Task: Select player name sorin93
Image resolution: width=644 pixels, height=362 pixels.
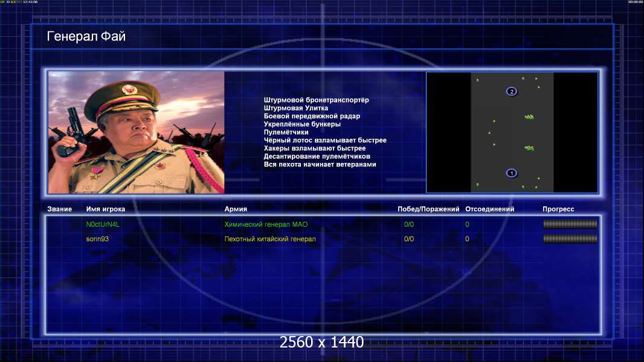Action: click(97, 239)
